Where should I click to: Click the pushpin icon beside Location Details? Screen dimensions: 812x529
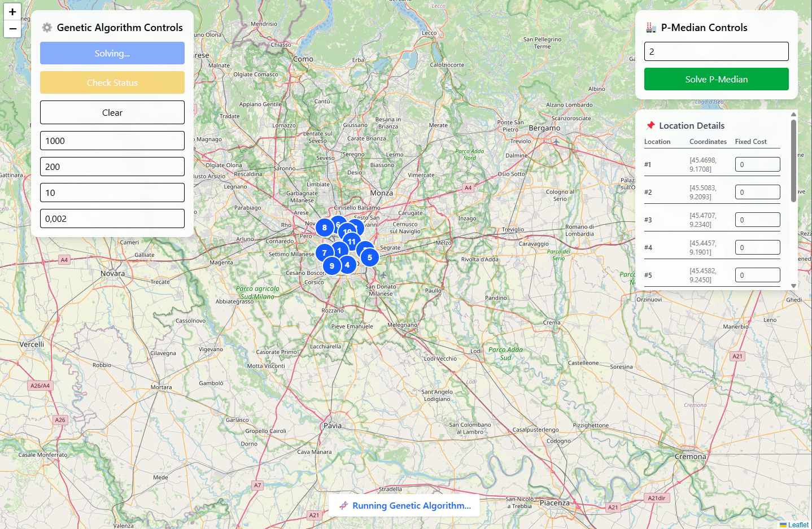click(x=651, y=125)
